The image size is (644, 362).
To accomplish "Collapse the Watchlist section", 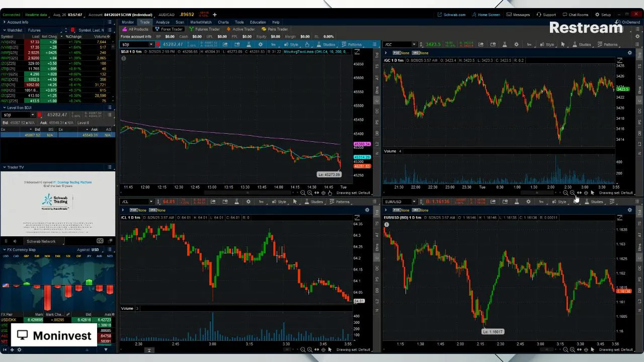I will click(x=4, y=30).
